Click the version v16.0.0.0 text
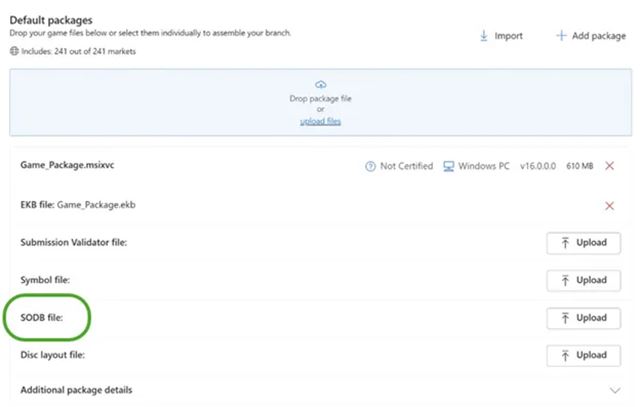This screenshot has width=640, height=407. 538,166
